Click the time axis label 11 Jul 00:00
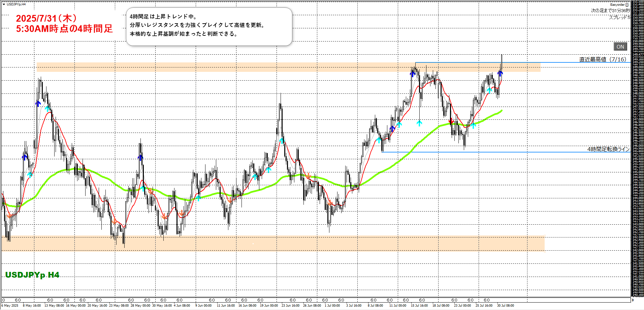Screen dimensions: 644x310 398,306
